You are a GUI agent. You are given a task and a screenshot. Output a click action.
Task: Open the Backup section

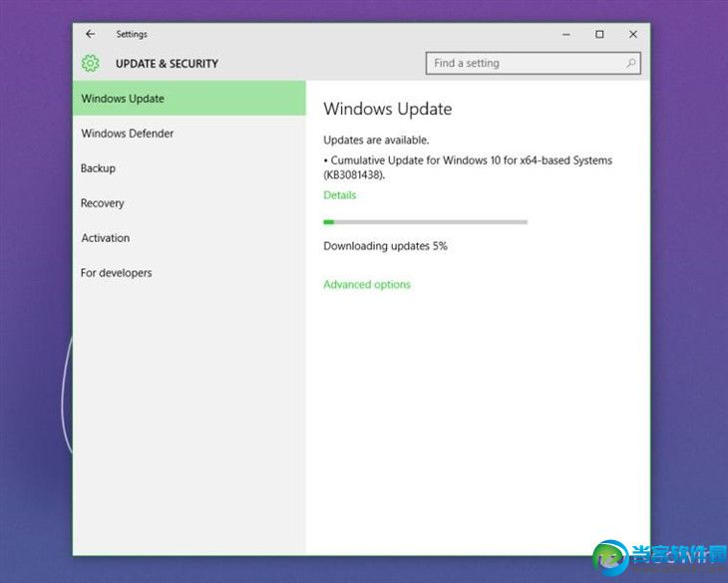189,167
